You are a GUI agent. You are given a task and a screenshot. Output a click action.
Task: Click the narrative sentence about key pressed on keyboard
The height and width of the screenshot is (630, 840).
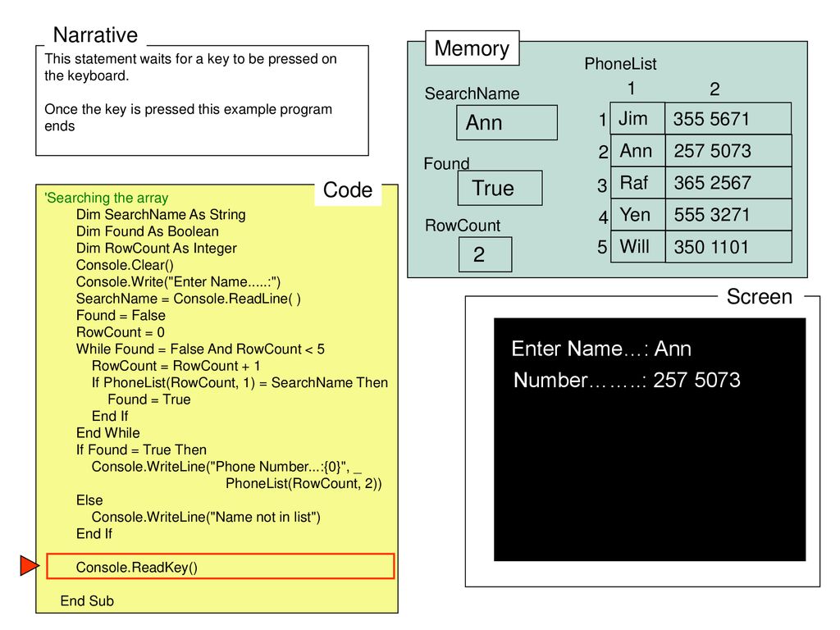point(190,67)
